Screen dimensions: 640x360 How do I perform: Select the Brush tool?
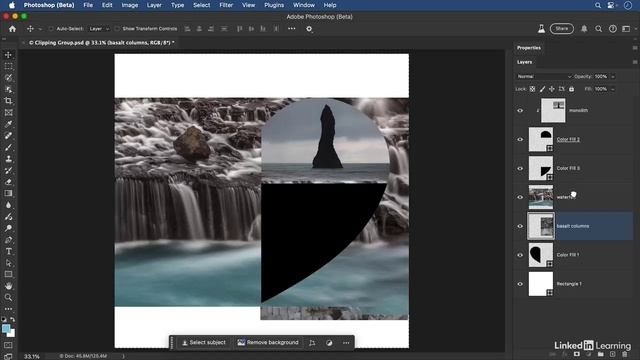pyautogui.click(x=8, y=147)
